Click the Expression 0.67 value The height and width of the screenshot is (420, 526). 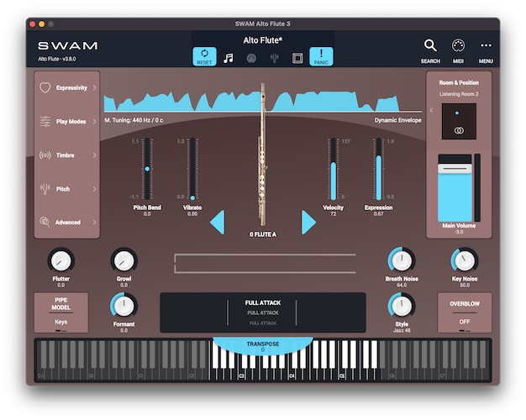click(x=378, y=213)
